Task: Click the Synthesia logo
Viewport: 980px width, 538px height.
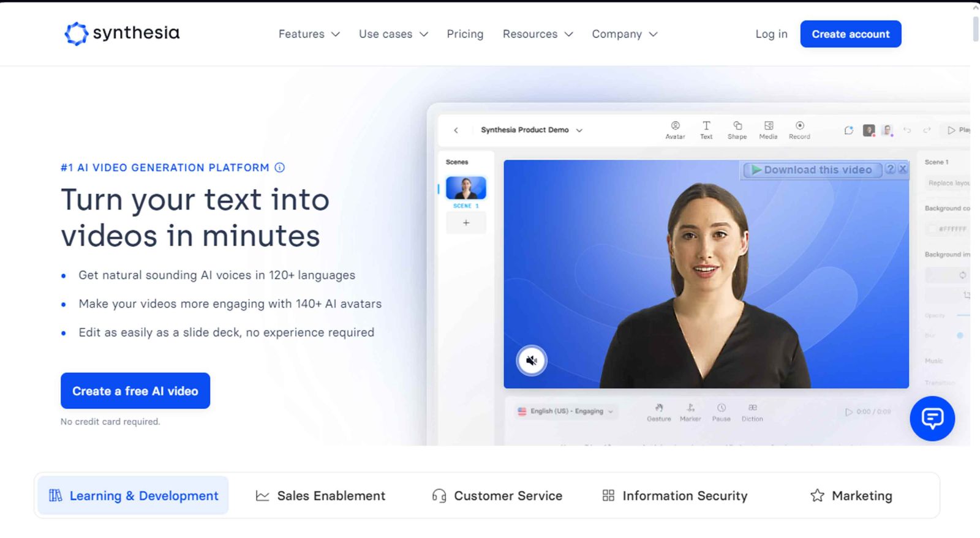Action: pos(122,34)
